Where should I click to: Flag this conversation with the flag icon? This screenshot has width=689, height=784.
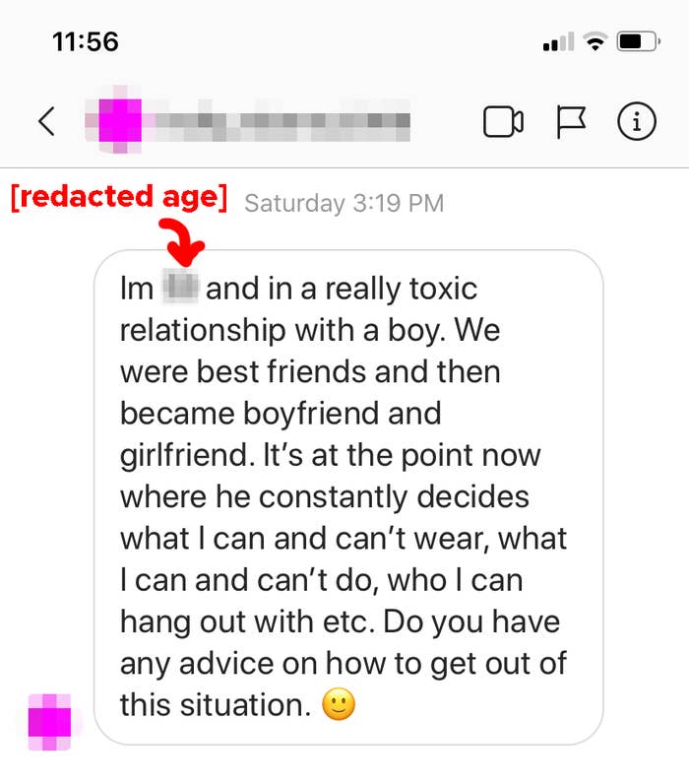point(571,121)
